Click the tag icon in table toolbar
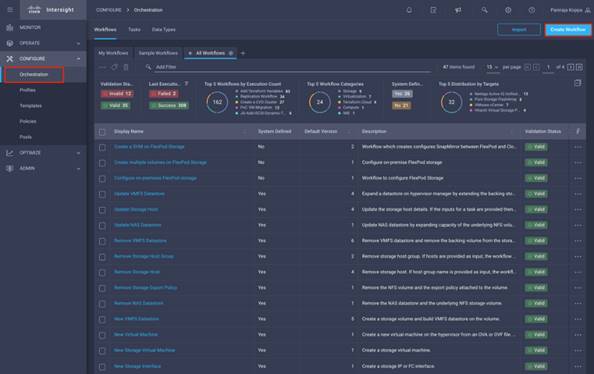This screenshot has height=374, width=594. 114,67
